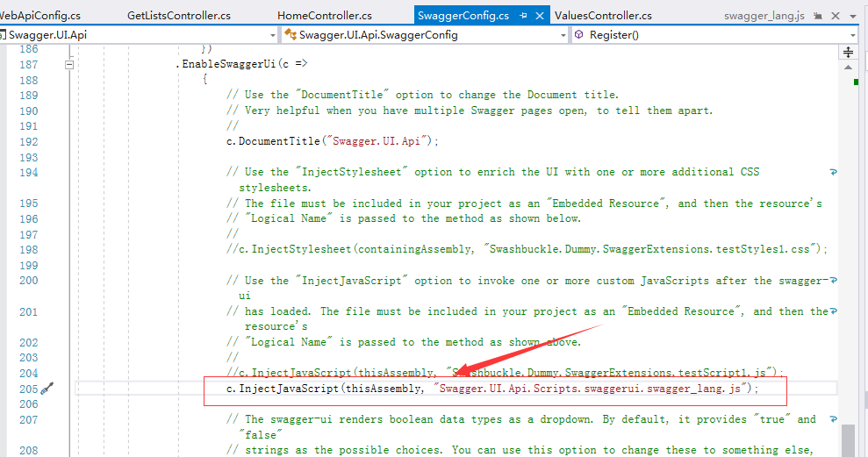Open the Swagger.UI.Api project dropdown
The image size is (868, 457).
(273, 35)
